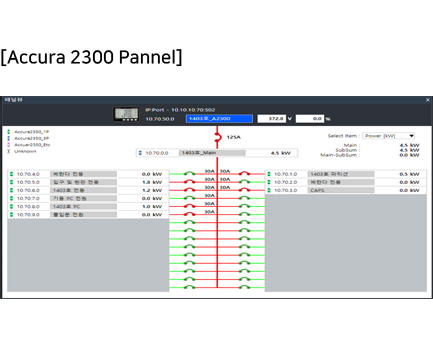The width and height of the screenshot is (433, 361).
Task: Click the 1403호 PC name label
Action: (83, 207)
